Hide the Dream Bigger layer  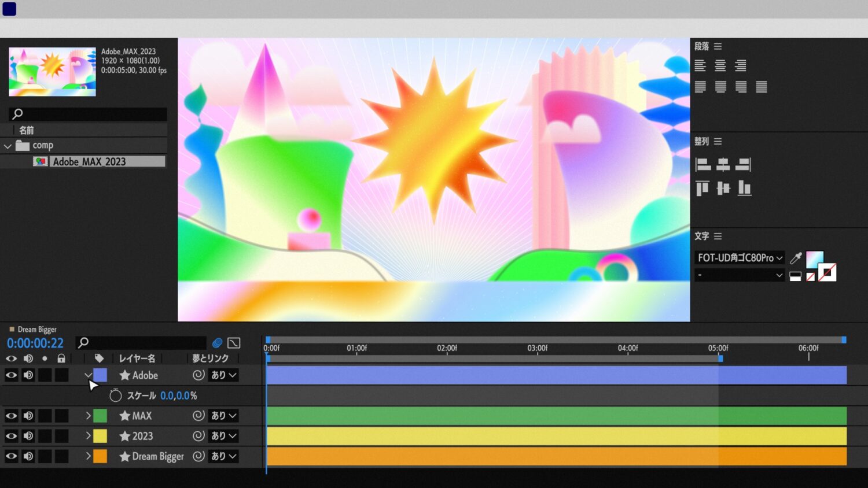click(11, 456)
